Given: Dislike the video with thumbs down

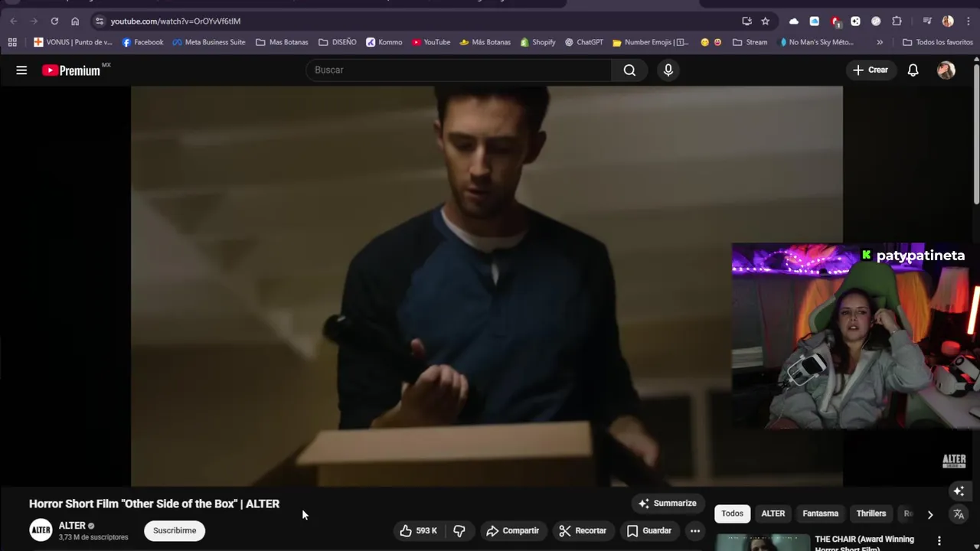Looking at the screenshot, I should [x=459, y=530].
